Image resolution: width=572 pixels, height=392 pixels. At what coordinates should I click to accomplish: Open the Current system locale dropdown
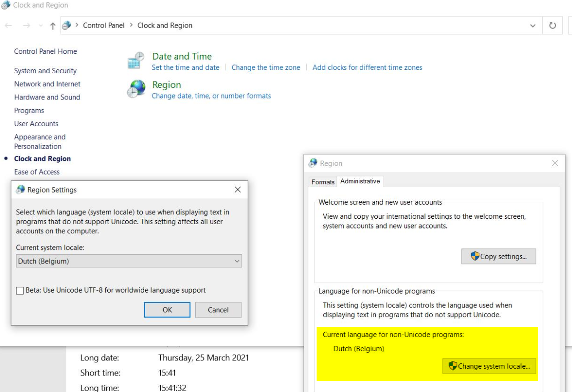click(237, 261)
